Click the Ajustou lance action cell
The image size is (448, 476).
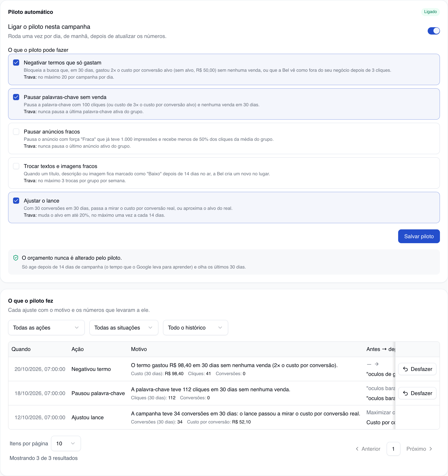(88, 417)
